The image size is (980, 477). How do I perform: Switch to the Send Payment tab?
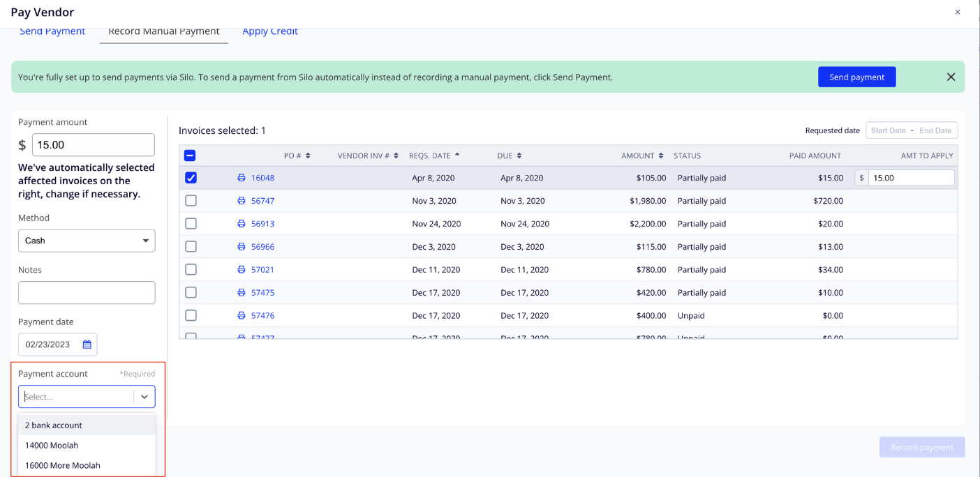click(x=52, y=31)
